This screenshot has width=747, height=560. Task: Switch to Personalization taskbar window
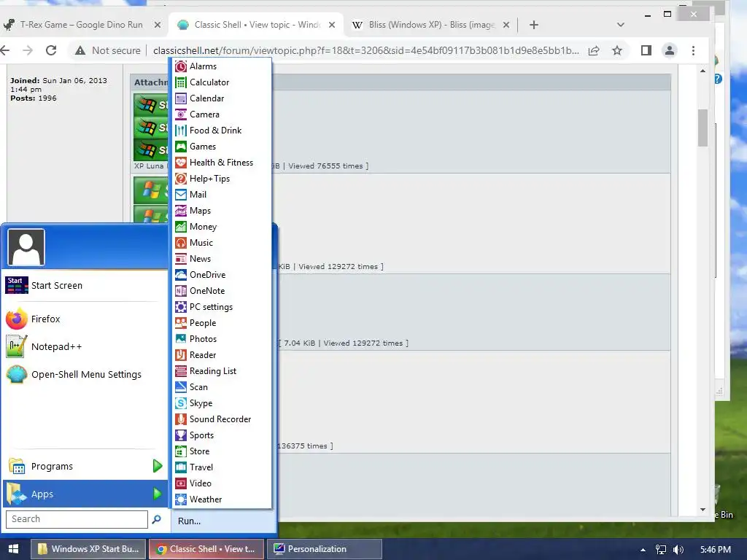[x=325, y=549]
